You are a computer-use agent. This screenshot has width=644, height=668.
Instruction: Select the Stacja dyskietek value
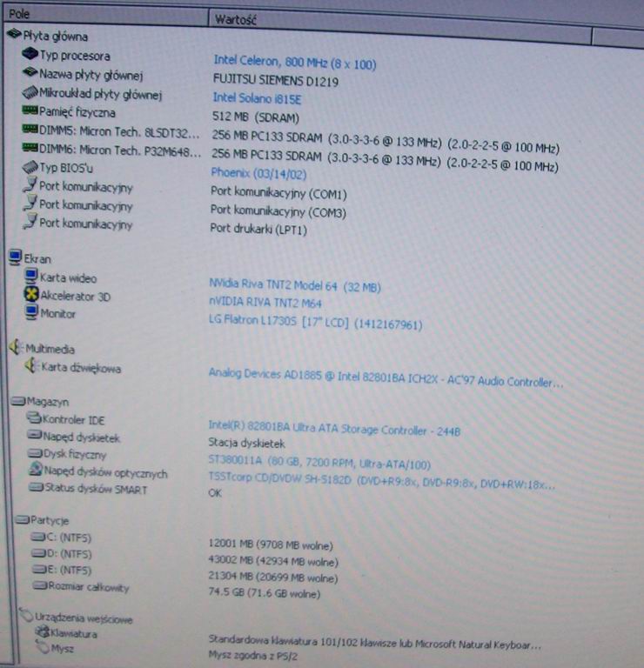[246, 444]
